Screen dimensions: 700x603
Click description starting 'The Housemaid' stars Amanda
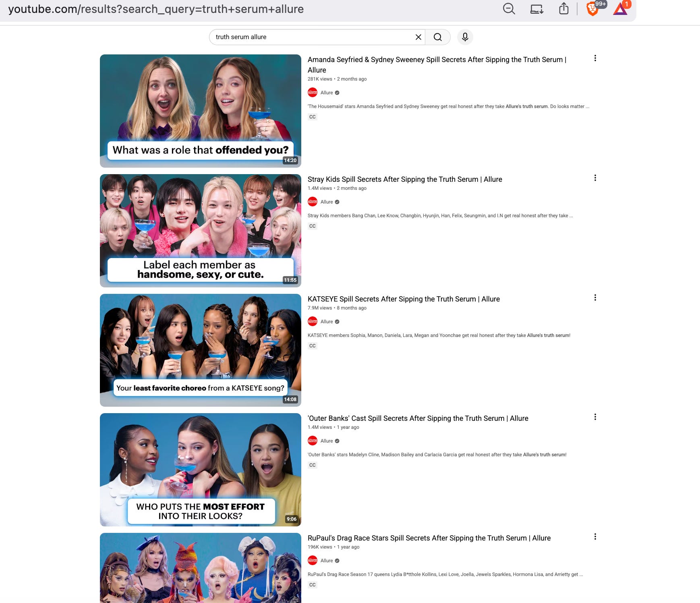[448, 106]
